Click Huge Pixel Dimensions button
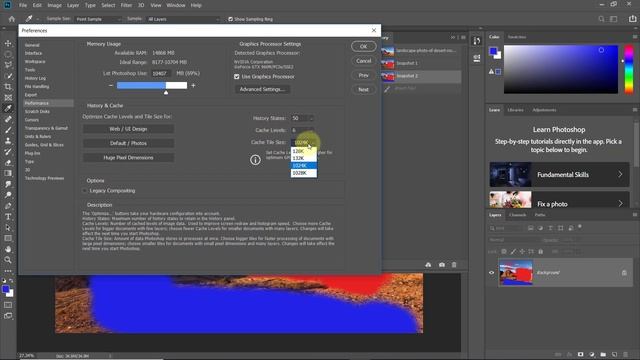Screen dimensions: 640x360 (128, 158)
